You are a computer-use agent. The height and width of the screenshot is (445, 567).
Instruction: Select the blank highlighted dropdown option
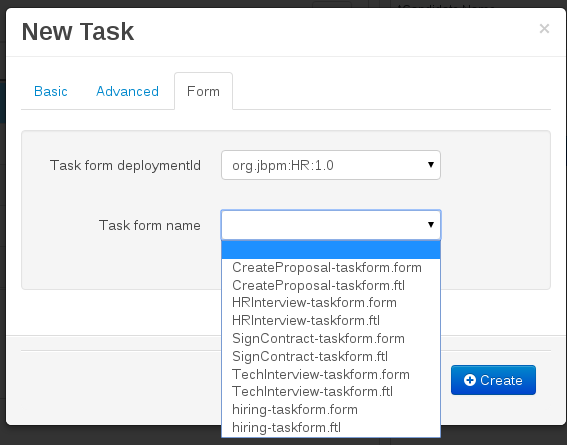click(x=331, y=250)
